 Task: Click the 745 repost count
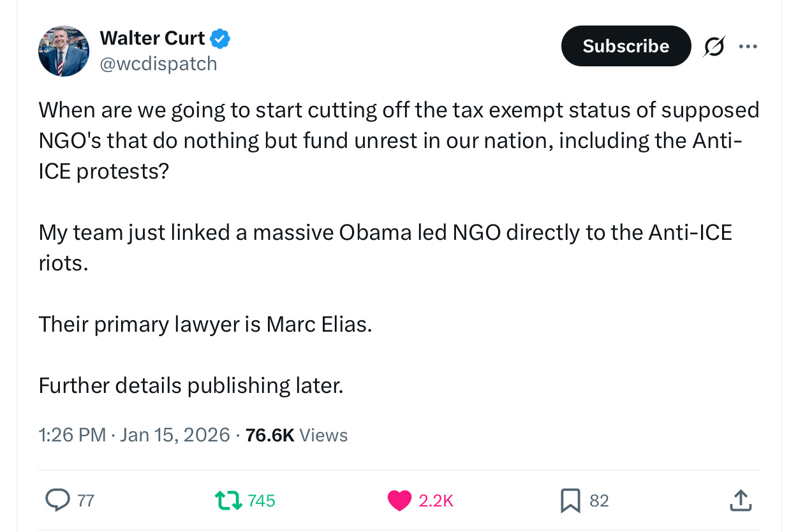tap(262, 501)
